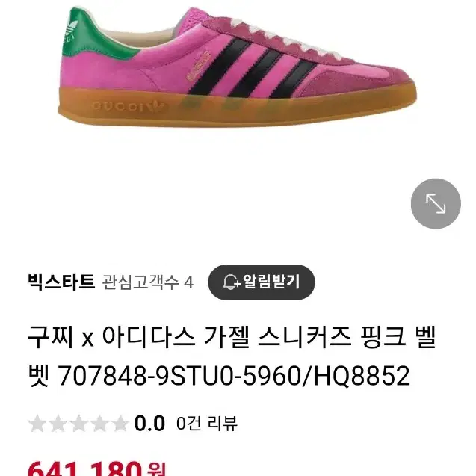Click the 0.0 rating score
This screenshot has height=476, width=476.
pos(149,424)
